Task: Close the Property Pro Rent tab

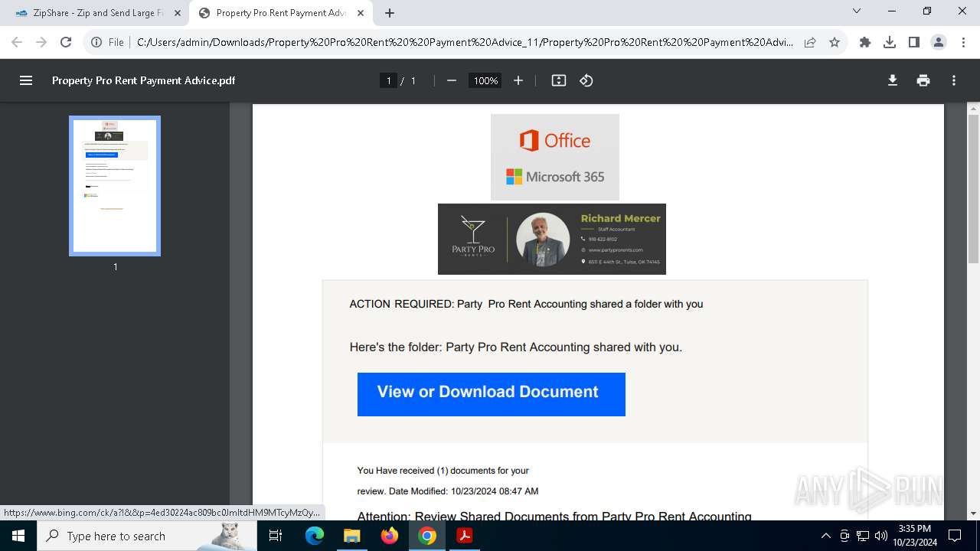Action: coord(361,13)
